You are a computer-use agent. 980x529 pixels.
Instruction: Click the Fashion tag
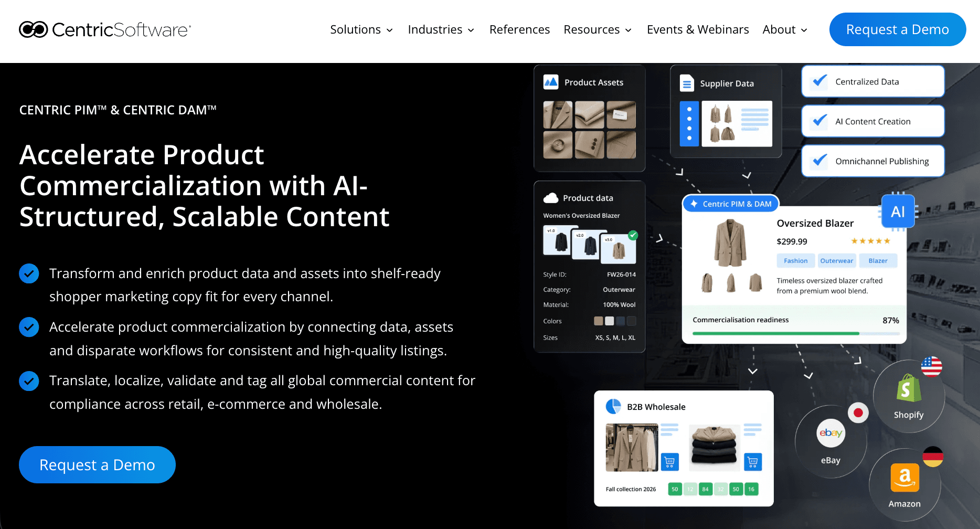point(796,261)
